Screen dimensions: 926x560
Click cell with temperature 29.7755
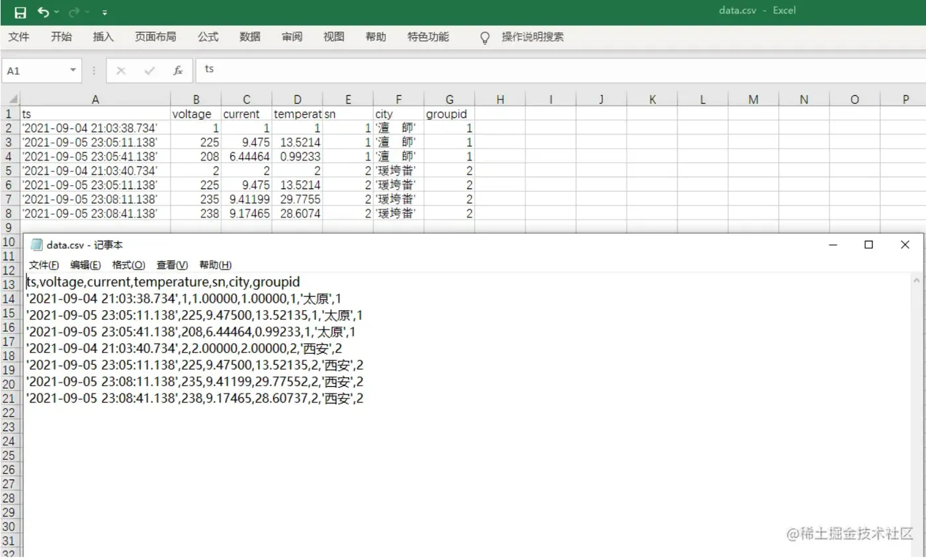[297, 199]
